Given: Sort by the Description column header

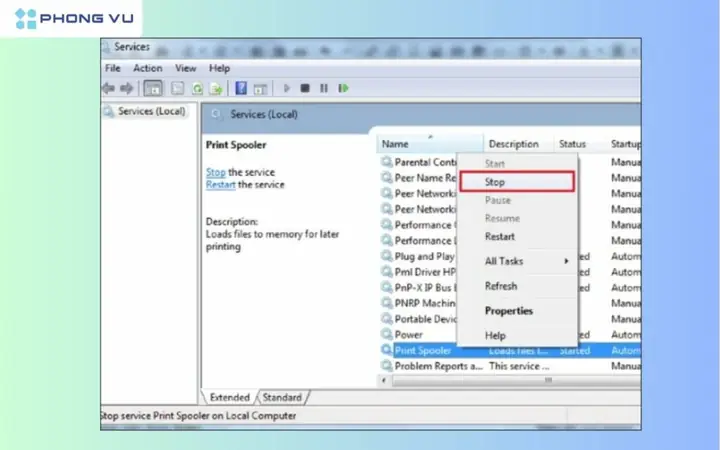Looking at the screenshot, I should [518, 144].
